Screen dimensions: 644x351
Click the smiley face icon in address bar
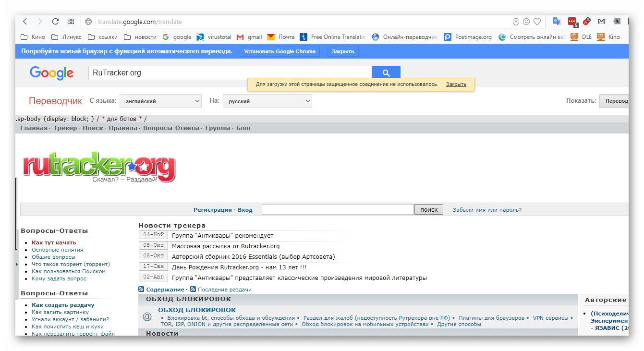coord(526,22)
